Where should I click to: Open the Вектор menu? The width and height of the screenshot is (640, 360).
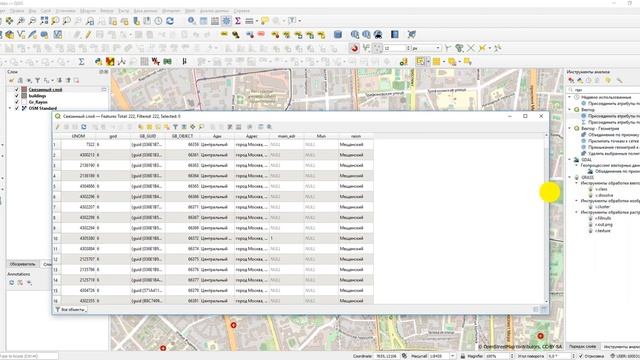pyautogui.click(x=107, y=11)
